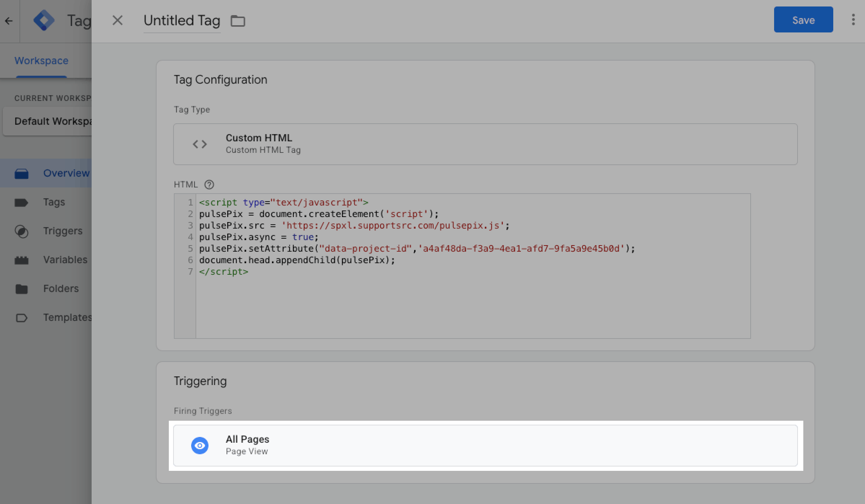Viewport: 865px width, 504px height.
Task: Switch to the Workspace tab
Action: (41, 61)
